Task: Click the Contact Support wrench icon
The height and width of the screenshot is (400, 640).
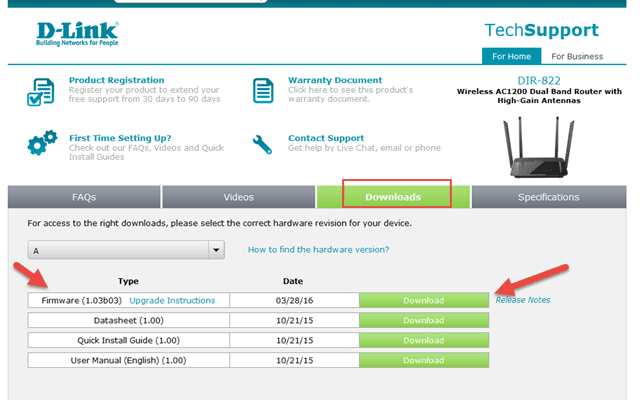Action: click(x=262, y=144)
